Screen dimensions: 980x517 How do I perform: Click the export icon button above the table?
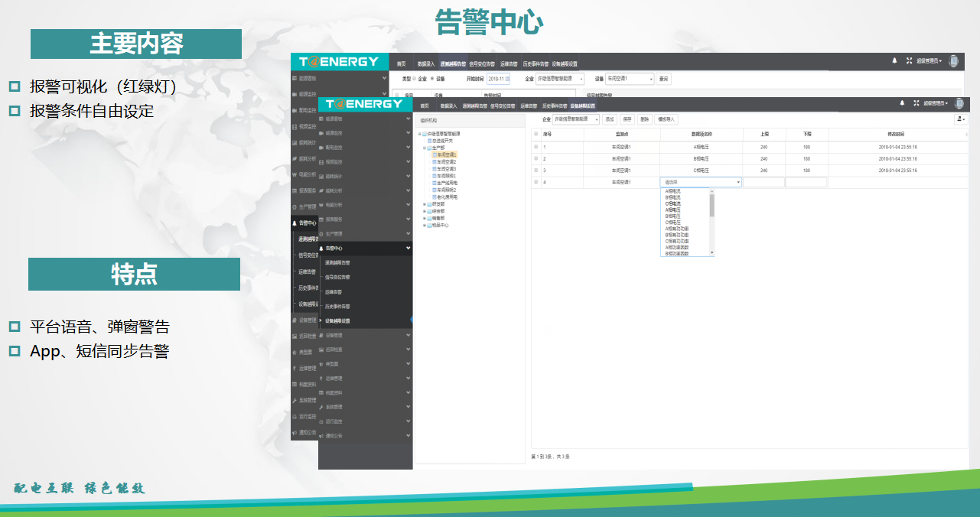pos(960,119)
